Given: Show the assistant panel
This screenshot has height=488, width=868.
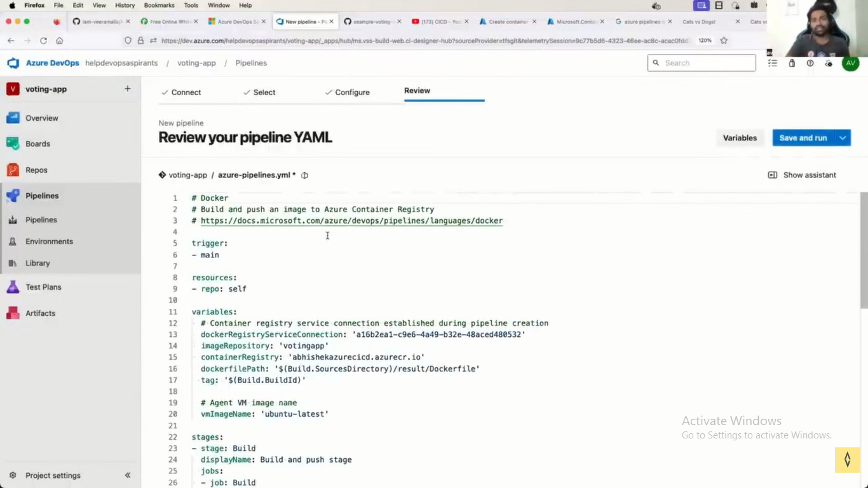Looking at the screenshot, I should click(x=802, y=175).
